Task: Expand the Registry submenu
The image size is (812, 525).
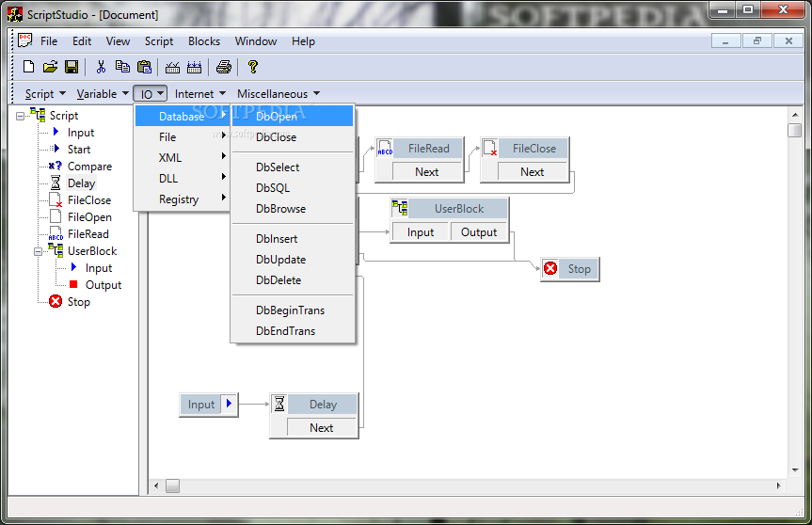Action: [x=182, y=199]
